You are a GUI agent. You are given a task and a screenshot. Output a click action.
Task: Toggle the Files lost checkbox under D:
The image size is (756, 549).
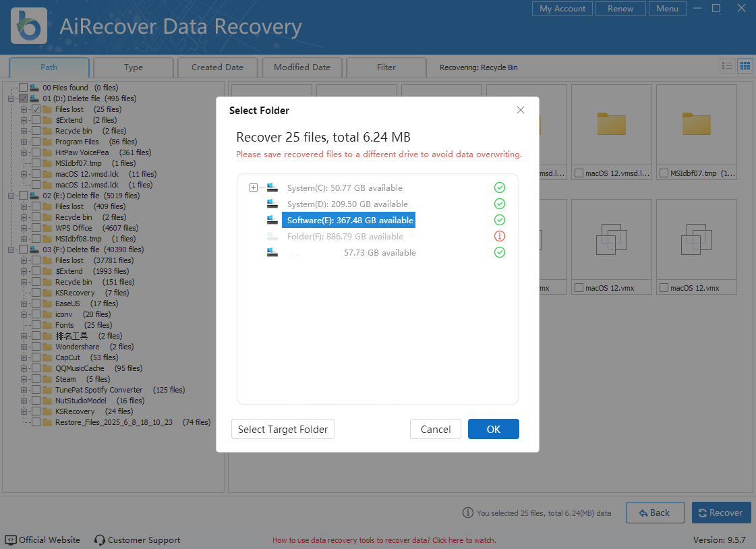(x=36, y=109)
